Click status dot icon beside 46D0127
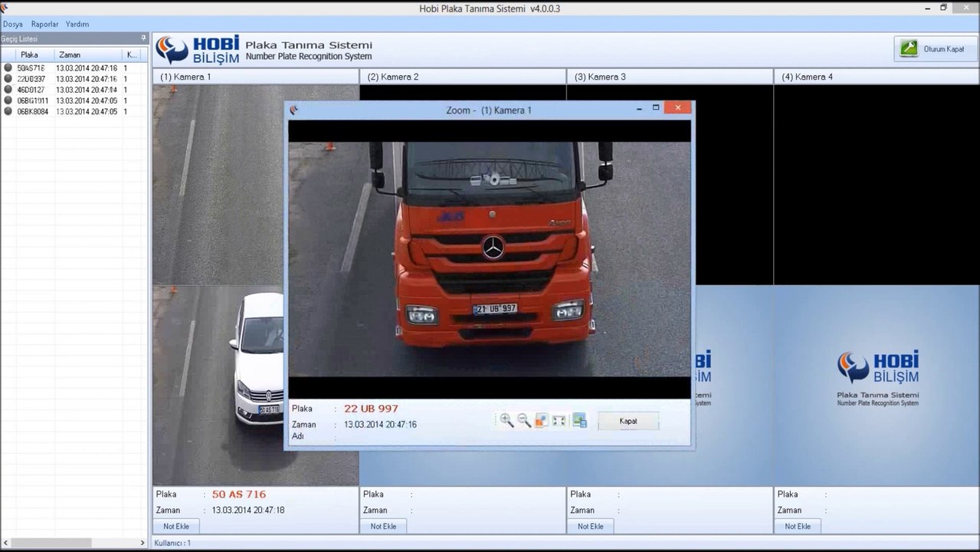This screenshot has width=980, height=552. (8, 89)
